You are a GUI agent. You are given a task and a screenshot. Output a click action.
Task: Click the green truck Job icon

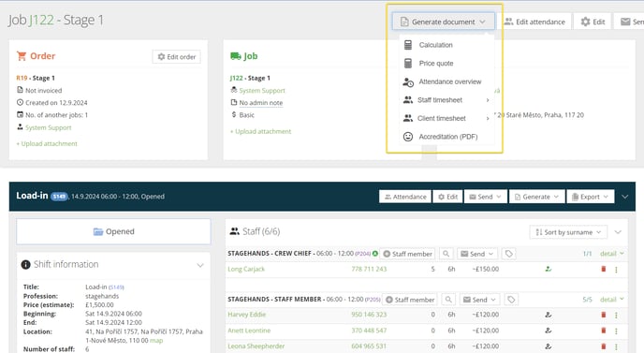[236, 56]
